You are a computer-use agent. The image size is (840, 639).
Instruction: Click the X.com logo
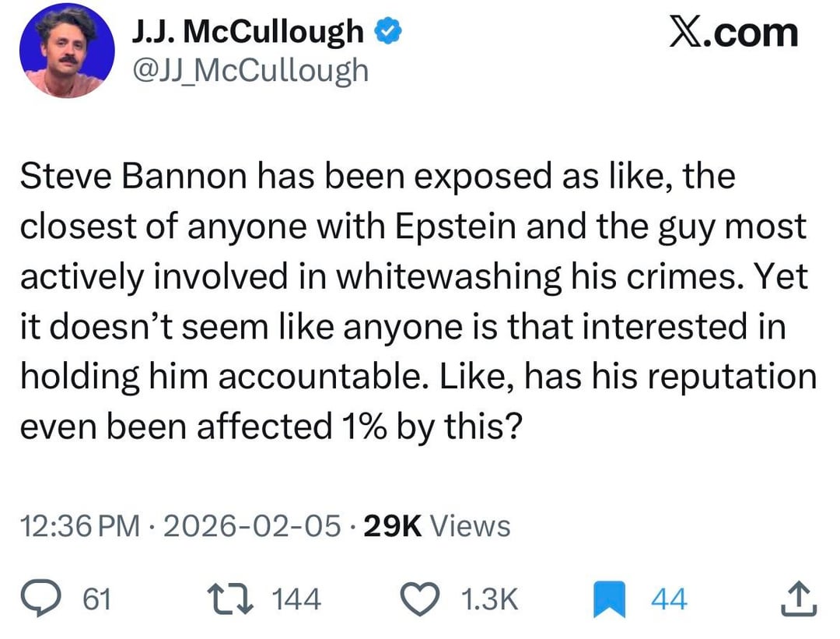tap(733, 33)
